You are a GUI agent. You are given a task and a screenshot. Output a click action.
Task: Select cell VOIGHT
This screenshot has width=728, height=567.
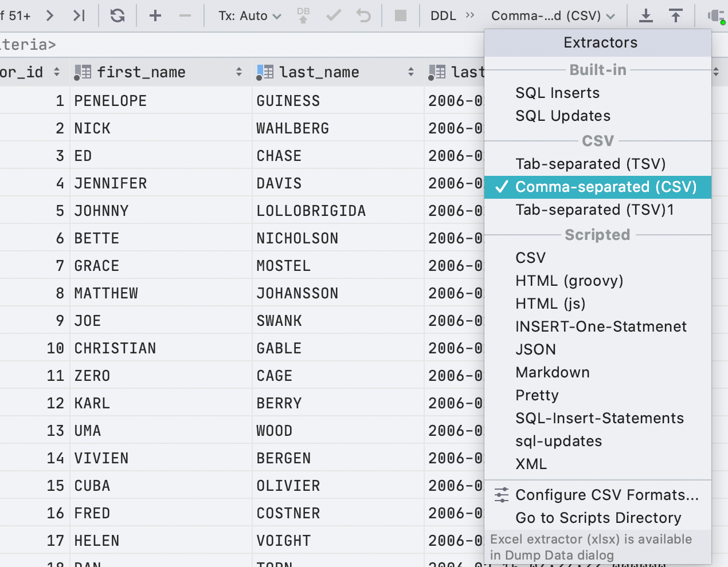[x=338, y=541]
